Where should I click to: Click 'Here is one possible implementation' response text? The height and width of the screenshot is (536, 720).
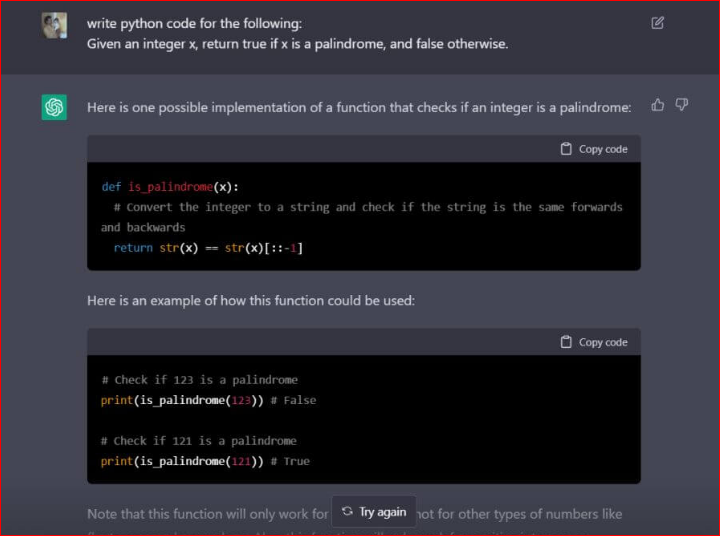click(x=359, y=107)
